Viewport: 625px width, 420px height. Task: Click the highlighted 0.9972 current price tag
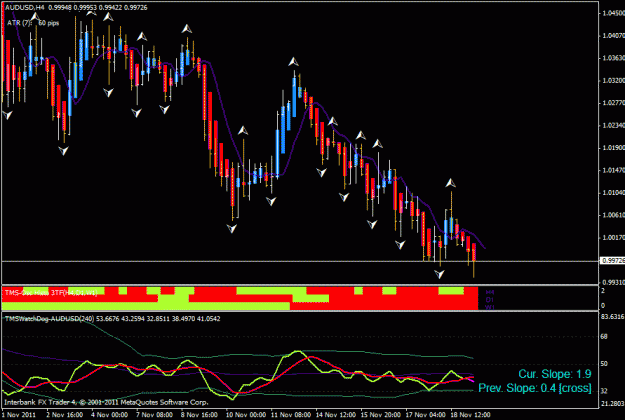coord(613,261)
